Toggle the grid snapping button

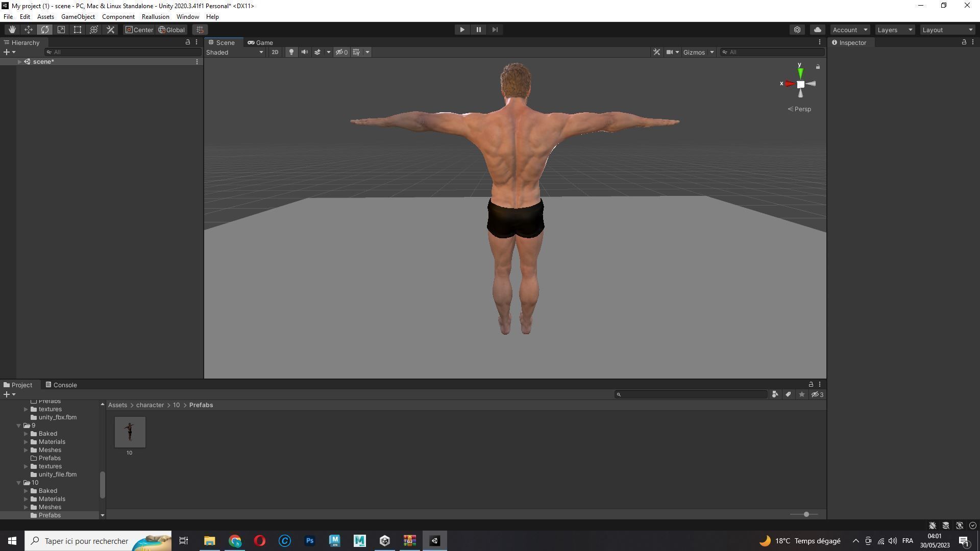pyautogui.click(x=200, y=30)
